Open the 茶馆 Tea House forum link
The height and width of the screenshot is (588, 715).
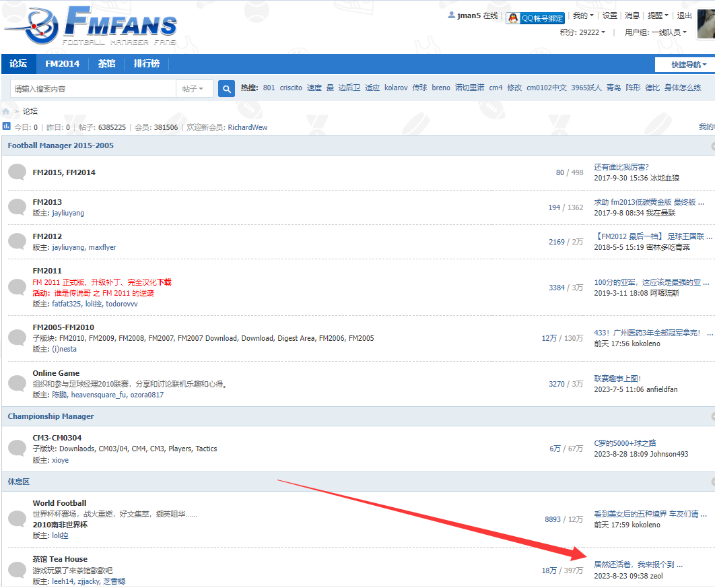point(60,559)
